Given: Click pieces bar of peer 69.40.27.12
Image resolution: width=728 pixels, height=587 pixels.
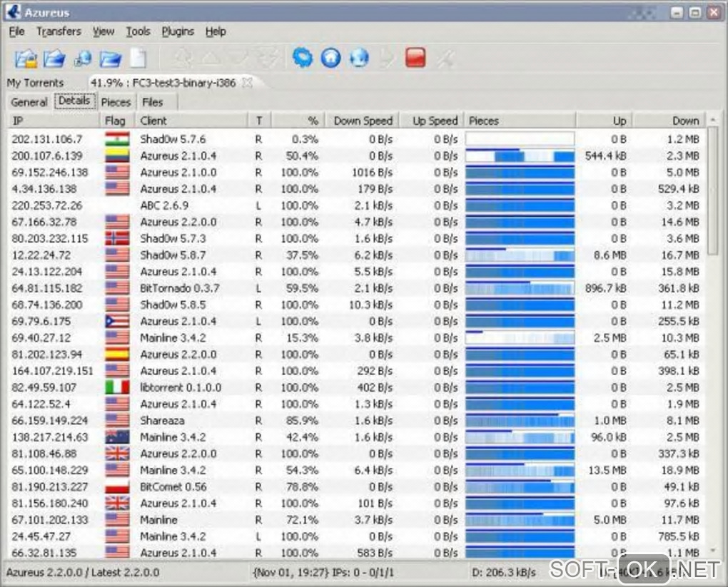Looking at the screenshot, I should [520, 337].
